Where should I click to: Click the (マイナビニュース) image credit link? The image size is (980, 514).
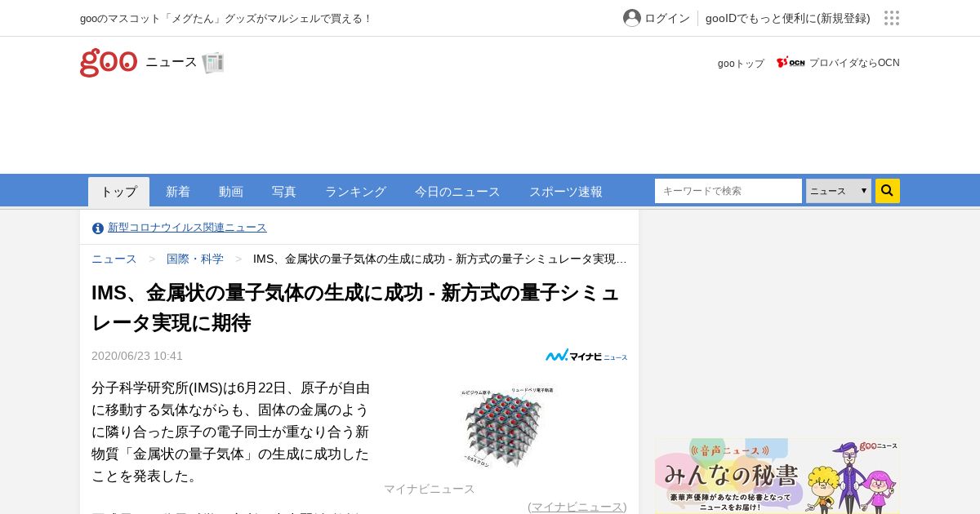pyautogui.click(x=577, y=507)
